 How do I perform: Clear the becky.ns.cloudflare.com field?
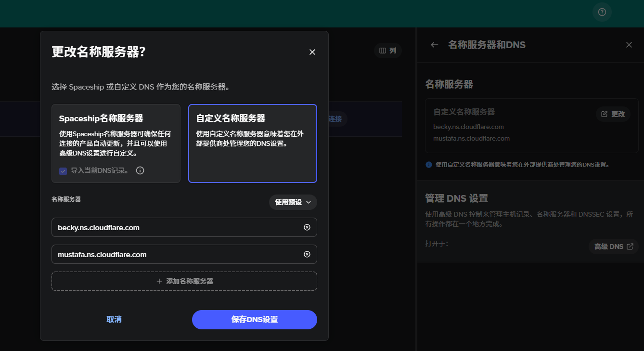tap(307, 227)
